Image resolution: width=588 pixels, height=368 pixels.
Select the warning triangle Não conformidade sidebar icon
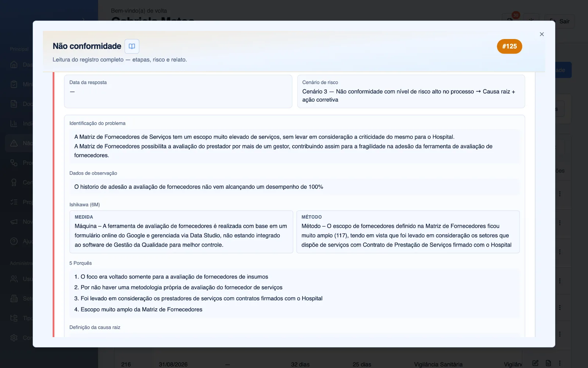14,143
